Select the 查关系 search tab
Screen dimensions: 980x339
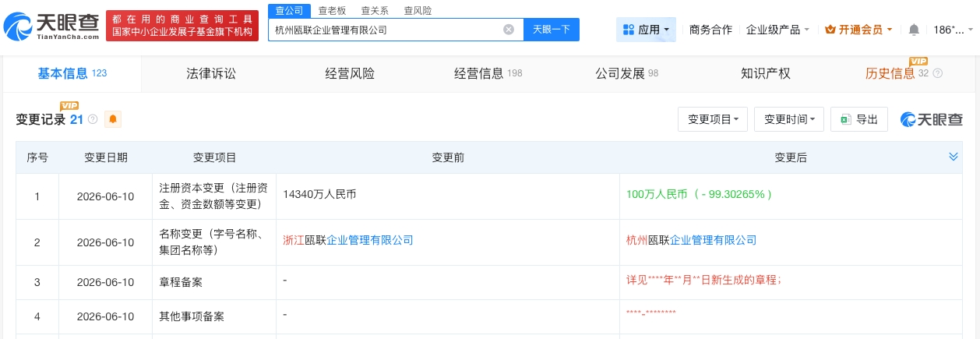tap(375, 11)
